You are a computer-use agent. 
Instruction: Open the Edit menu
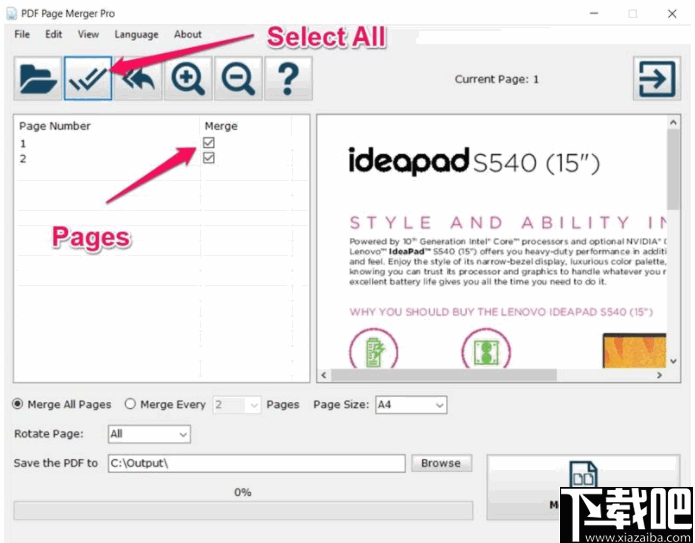(54, 34)
